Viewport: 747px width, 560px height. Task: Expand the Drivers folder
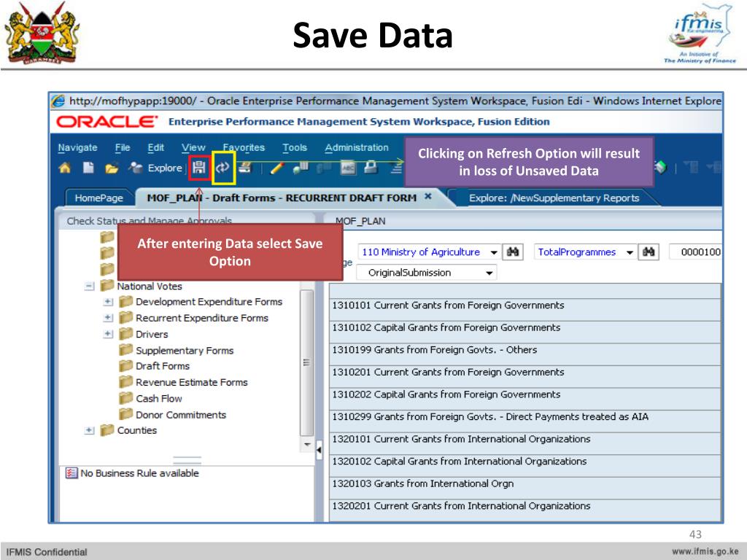tap(108, 334)
